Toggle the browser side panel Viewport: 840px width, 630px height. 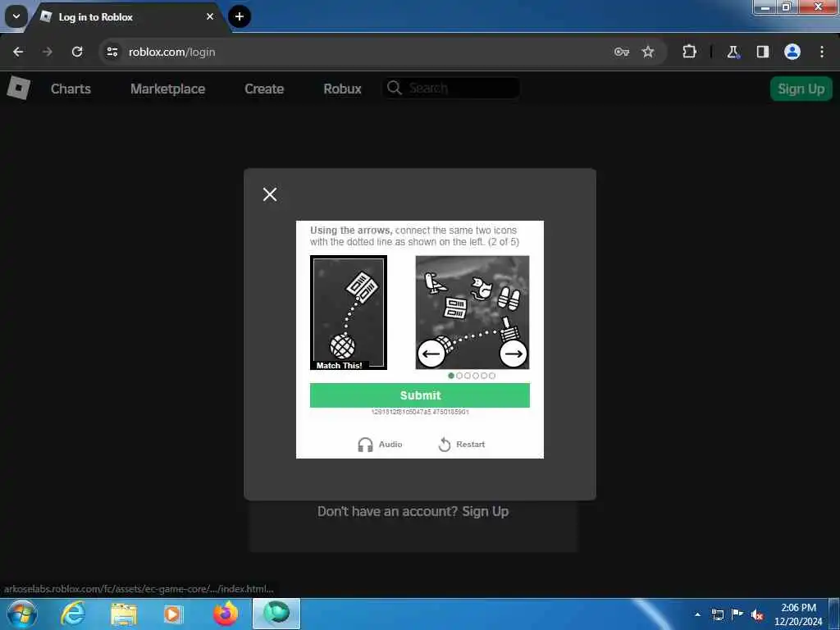[x=763, y=52]
